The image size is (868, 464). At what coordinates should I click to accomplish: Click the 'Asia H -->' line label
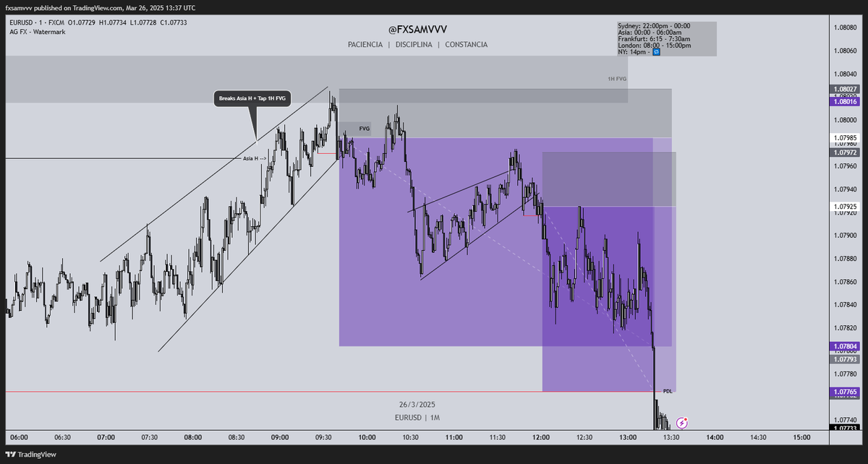pyautogui.click(x=255, y=158)
